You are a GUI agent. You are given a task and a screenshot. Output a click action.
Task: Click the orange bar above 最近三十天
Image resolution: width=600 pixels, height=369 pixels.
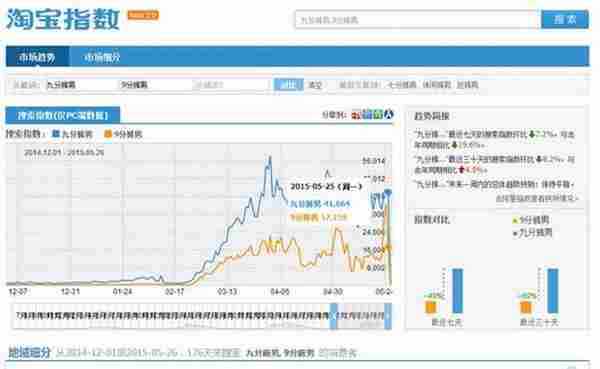(526, 307)
